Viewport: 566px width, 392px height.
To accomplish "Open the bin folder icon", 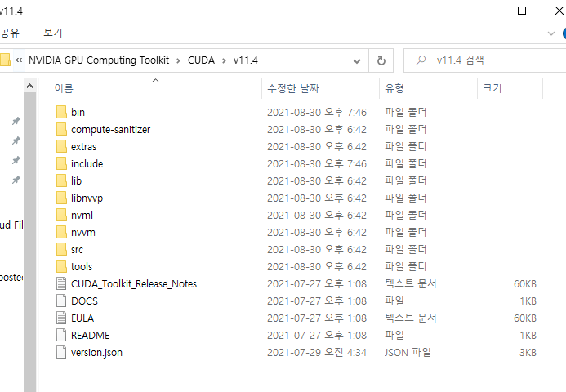I will coord(61,112).
